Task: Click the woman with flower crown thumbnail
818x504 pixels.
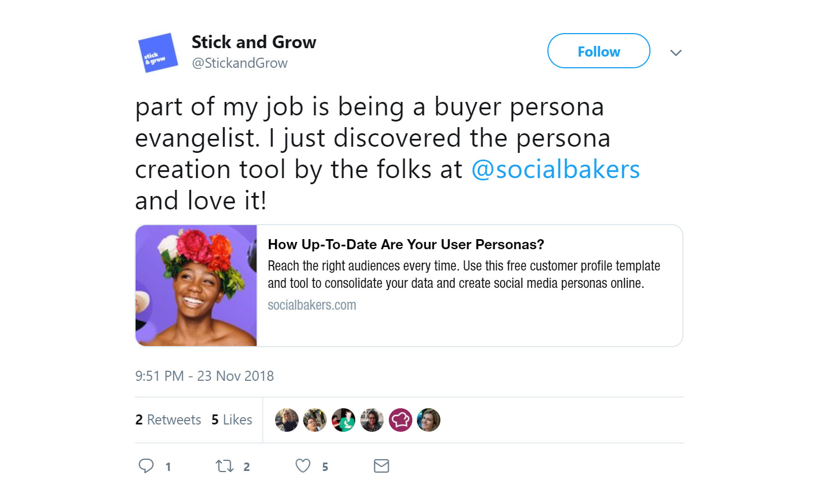Action: click(x=196, y=286)
